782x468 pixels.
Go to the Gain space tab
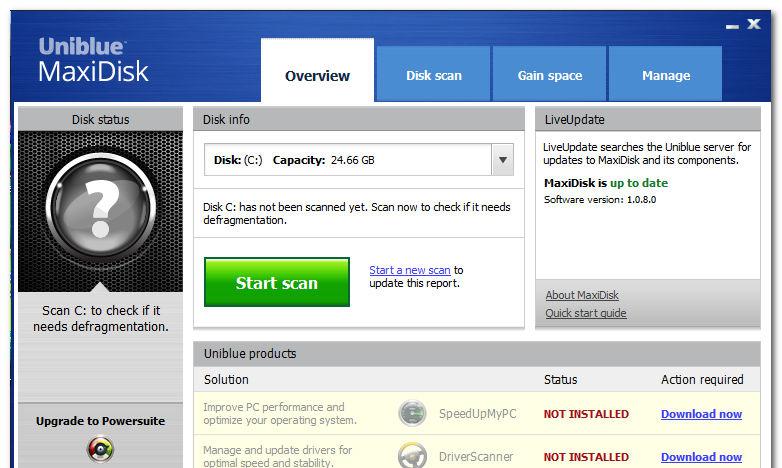[x=550, y=74]
